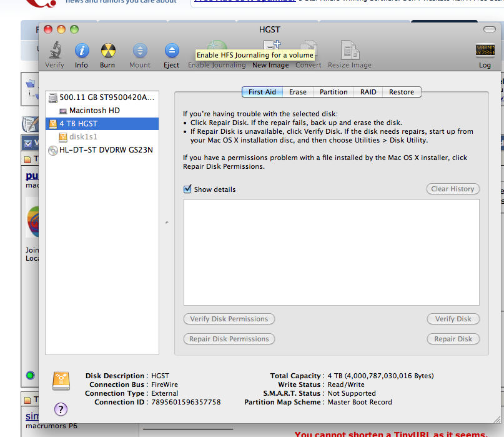Open the RAID tab

(368, 92)
